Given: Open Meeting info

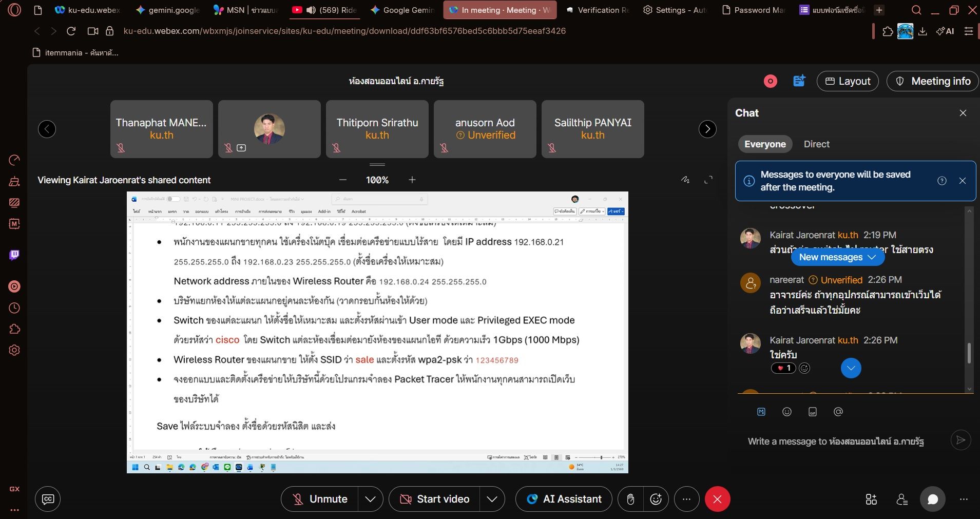Looking at the screenshot, I should coord(933,81).
